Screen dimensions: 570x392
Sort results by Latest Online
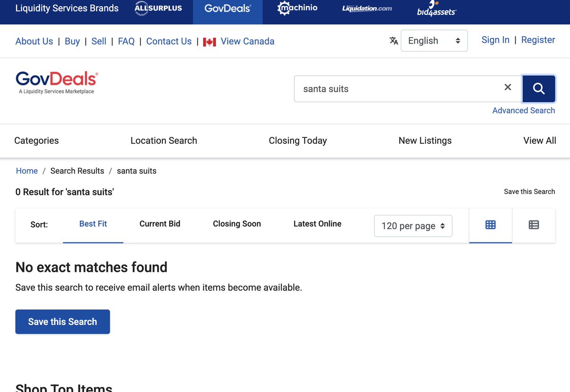pos(317,224)
